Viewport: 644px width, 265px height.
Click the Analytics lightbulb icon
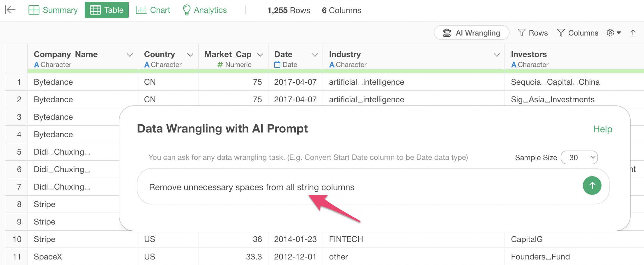[x=186, y=10]
